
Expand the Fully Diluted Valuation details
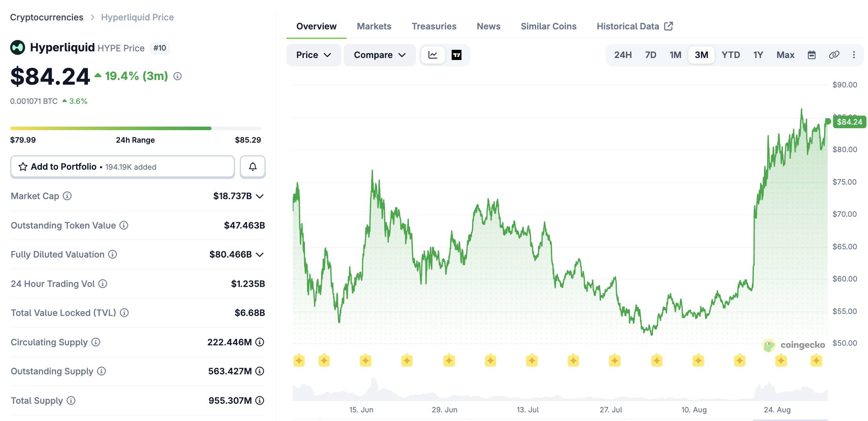tap(260, 254)
